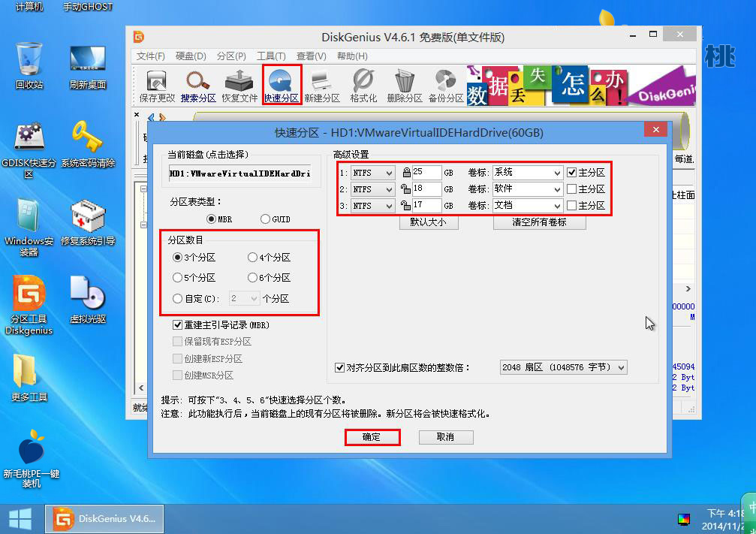Toggle the lock icon for partition 1 size

click(406, 172)
